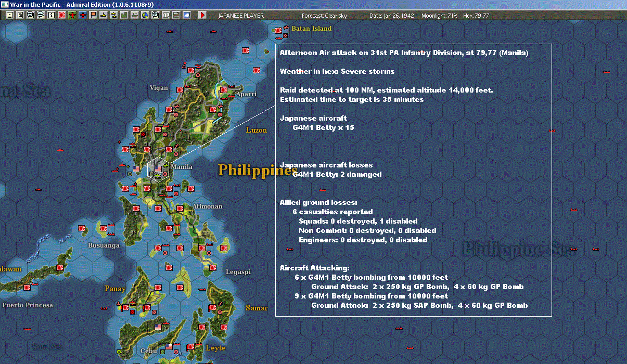627x364 pixels.
Task: Click 'G4M1 Betty: 2 damaged' loss line
Action: point(337,174)
